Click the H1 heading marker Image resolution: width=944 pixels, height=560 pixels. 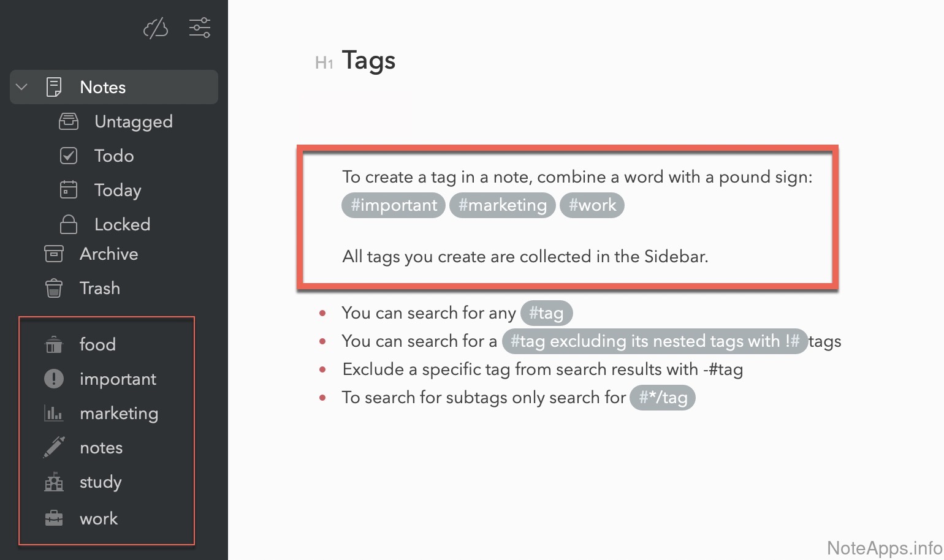[x=324, y=62]
